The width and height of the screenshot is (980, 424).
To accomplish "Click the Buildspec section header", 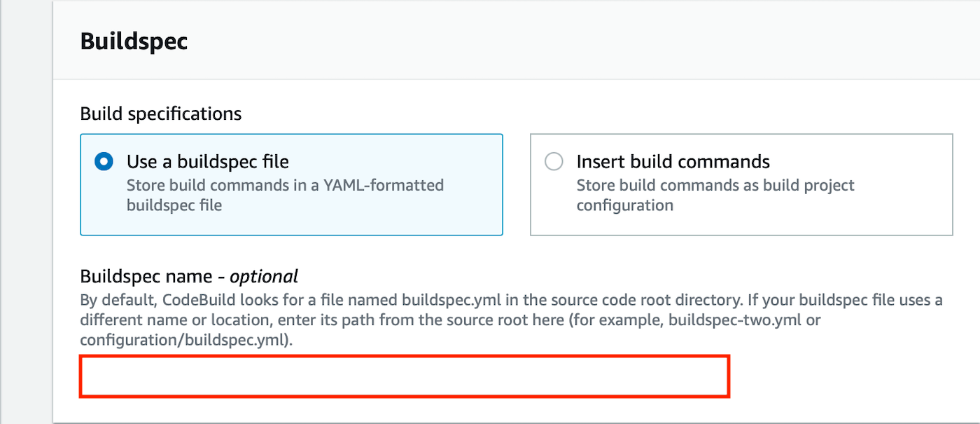I will tap(134, 41).
